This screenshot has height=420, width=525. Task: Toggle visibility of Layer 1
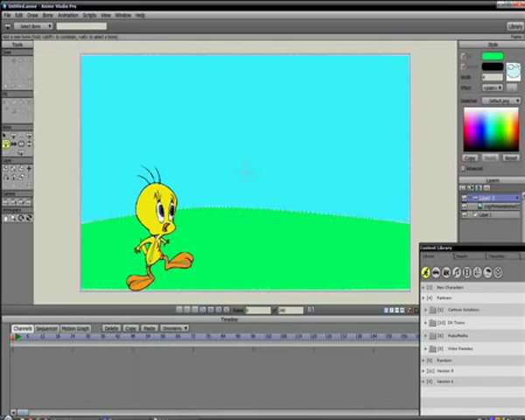465,214
